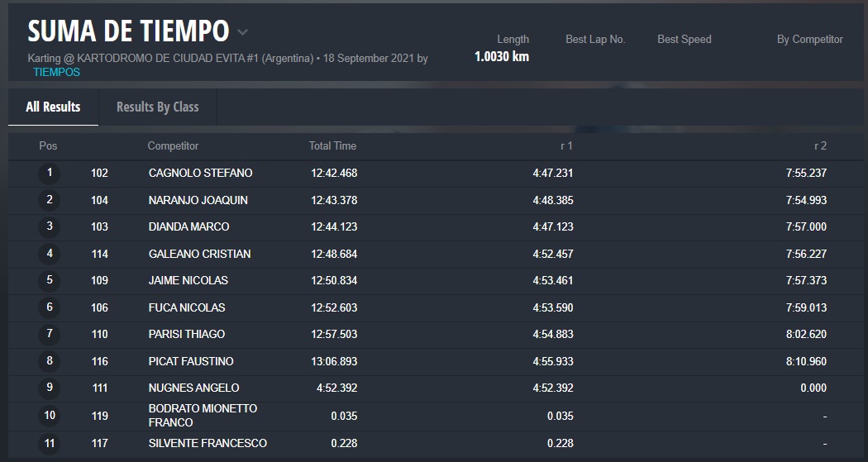This screenshot has width=868, height=462.
Task: Click position 9 badge icon
Action: click(x=50, y=388)
